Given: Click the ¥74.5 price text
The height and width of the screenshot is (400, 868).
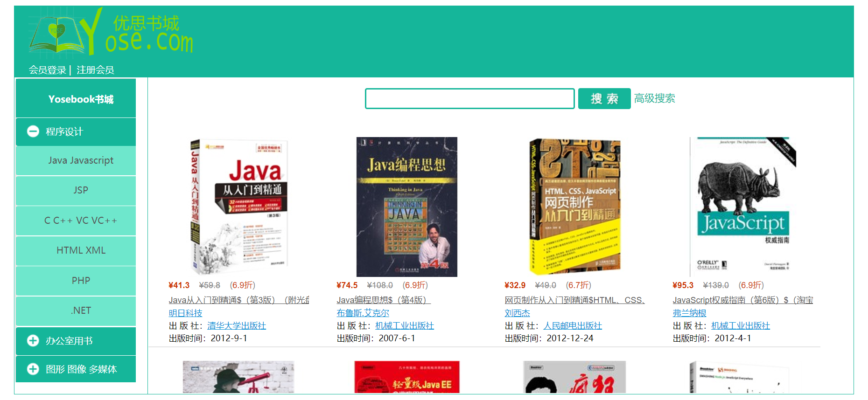Looking at the screenshot, I should [347, 285].
